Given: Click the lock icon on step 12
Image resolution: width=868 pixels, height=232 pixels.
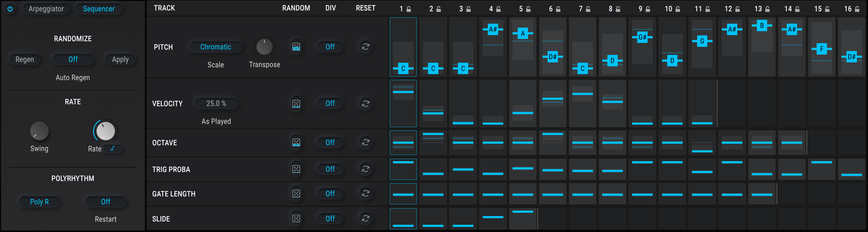Looking at the screenshot, I should coord(737,9).
